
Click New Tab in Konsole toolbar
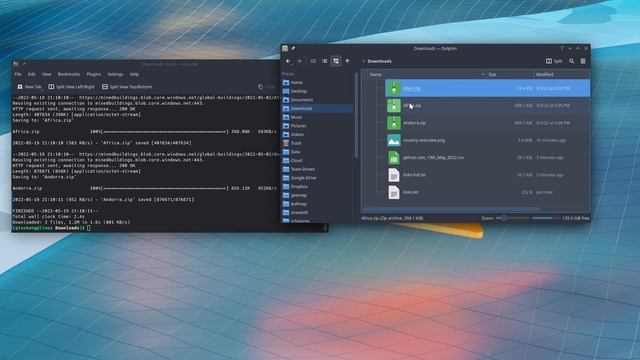tap(29, 87)
